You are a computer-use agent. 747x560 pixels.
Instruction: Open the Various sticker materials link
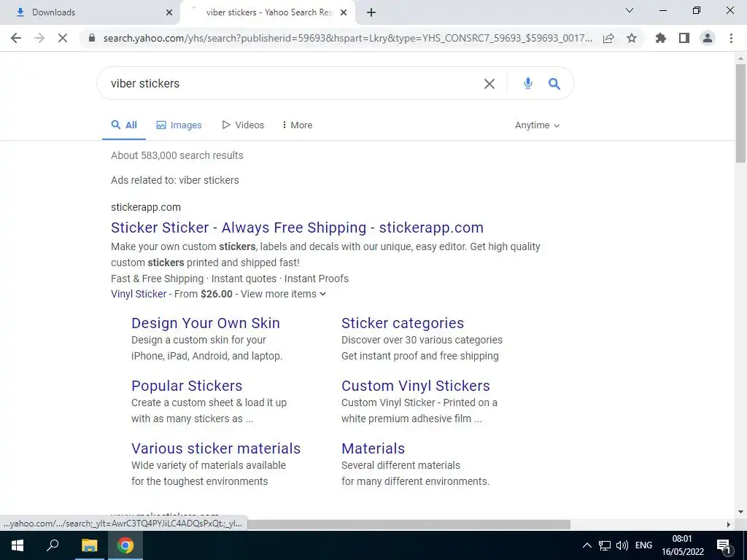tap(216, 448)
